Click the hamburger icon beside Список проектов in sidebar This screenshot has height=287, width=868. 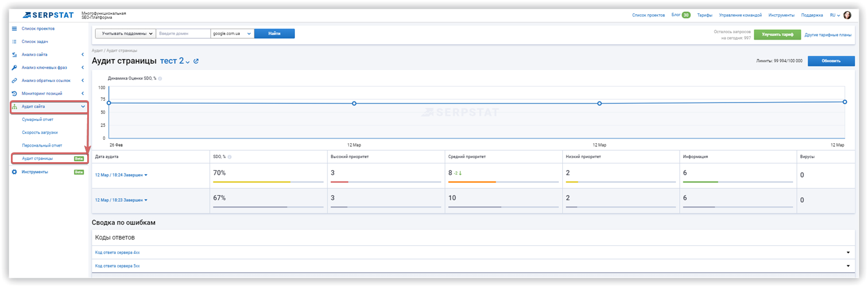point(14,28)
